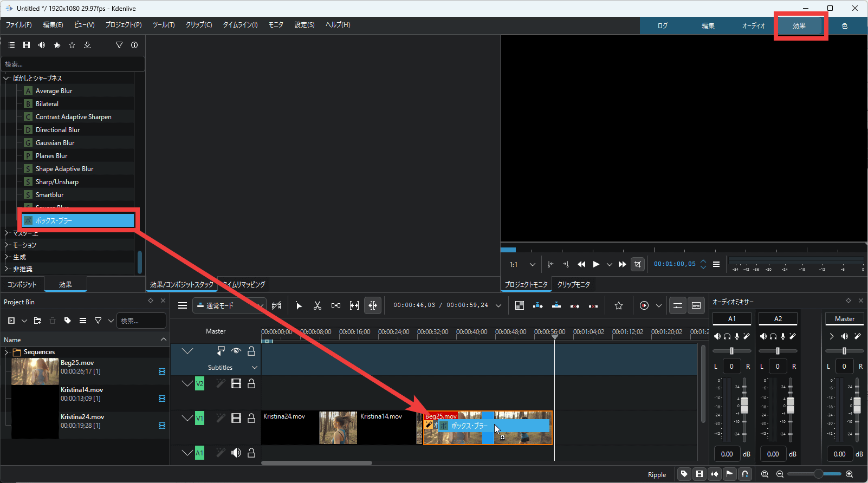
Task: Click the favorite effects star icon
Action: [72, 45]
